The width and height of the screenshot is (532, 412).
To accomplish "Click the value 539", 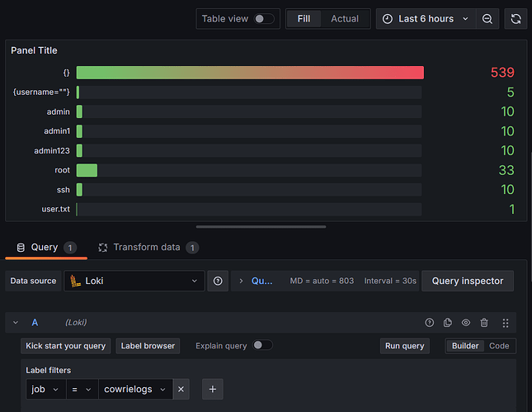I will coord(502,73).
